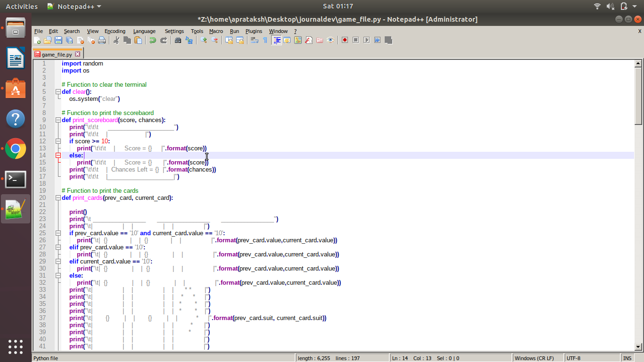Enable file monitoring with the eye icon
The width and height of the screenshot is (644, 362).
(x=330, y=40)
